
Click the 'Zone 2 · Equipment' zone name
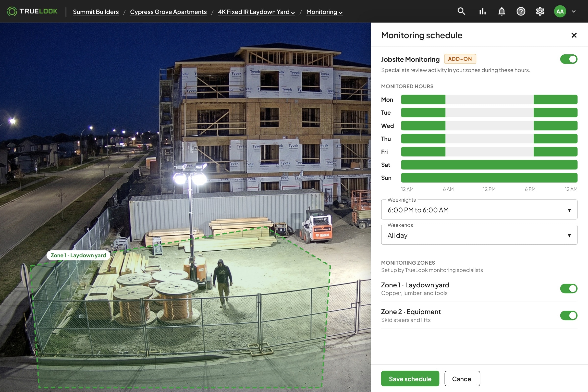(411, 312)
